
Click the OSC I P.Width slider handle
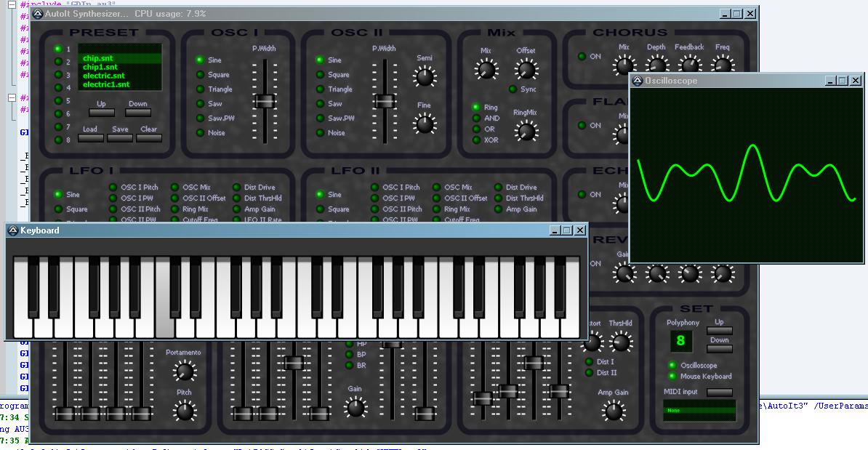(x=265, y=101)
